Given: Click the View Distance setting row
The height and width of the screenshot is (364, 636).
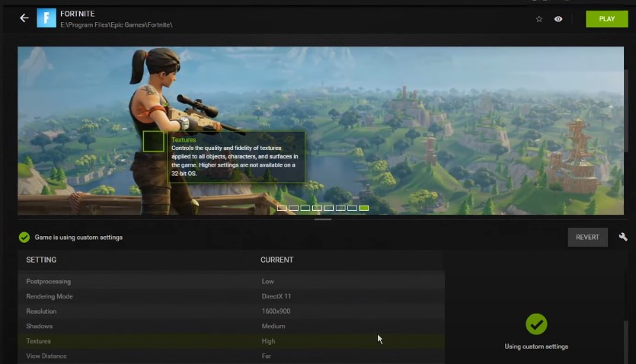Looking at the screenshot, I should (232, 356).
